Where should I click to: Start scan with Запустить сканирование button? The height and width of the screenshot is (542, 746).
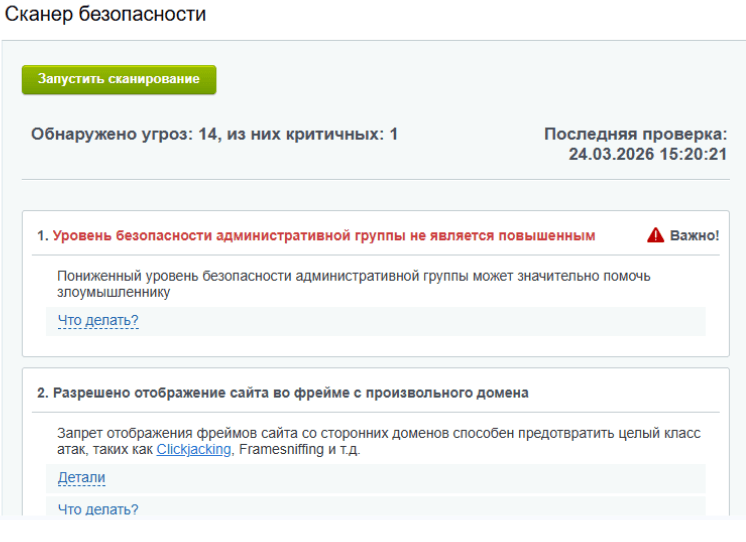pyautogui.click(x=119, y=79)
